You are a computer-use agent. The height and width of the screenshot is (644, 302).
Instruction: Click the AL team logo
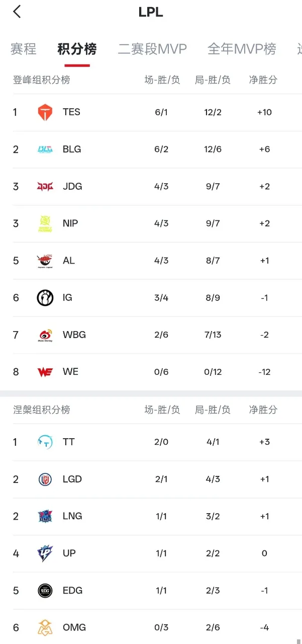(x=45, y=261)
